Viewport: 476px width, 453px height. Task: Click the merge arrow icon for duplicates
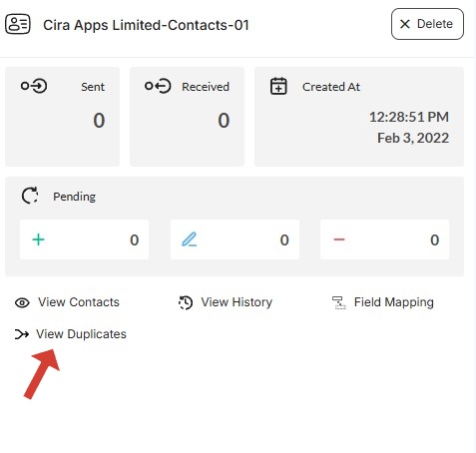point(22,334)
